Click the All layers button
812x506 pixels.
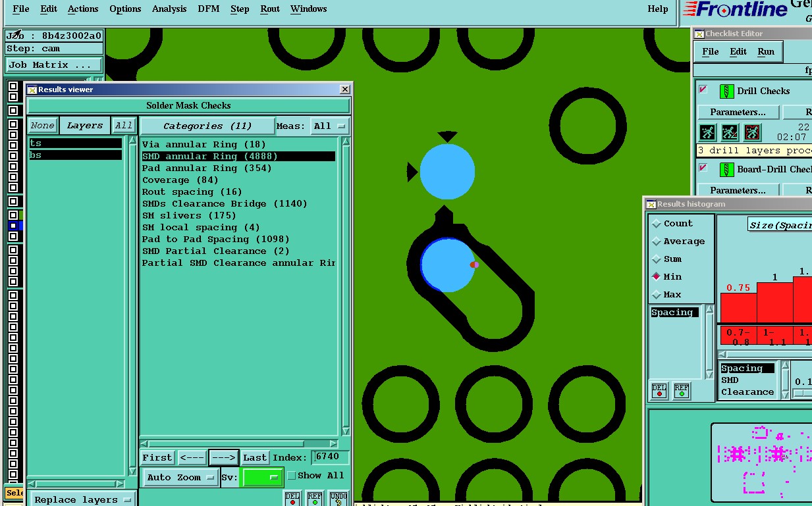pyautogui.click(x=124, y=126)
